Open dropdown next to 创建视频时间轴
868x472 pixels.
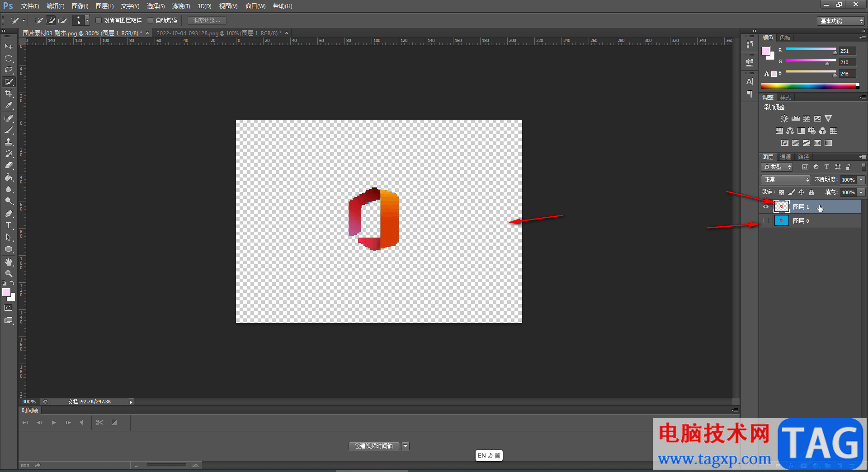tap(406, 446)
